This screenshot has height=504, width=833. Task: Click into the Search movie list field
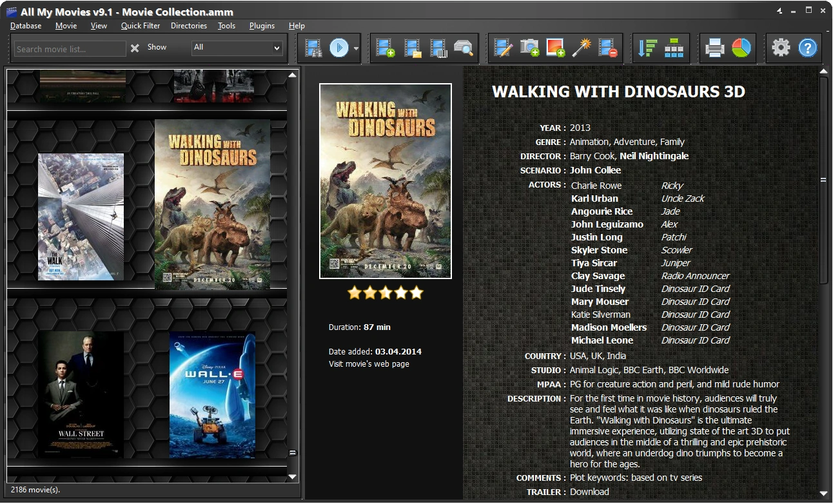pos(70,48)
